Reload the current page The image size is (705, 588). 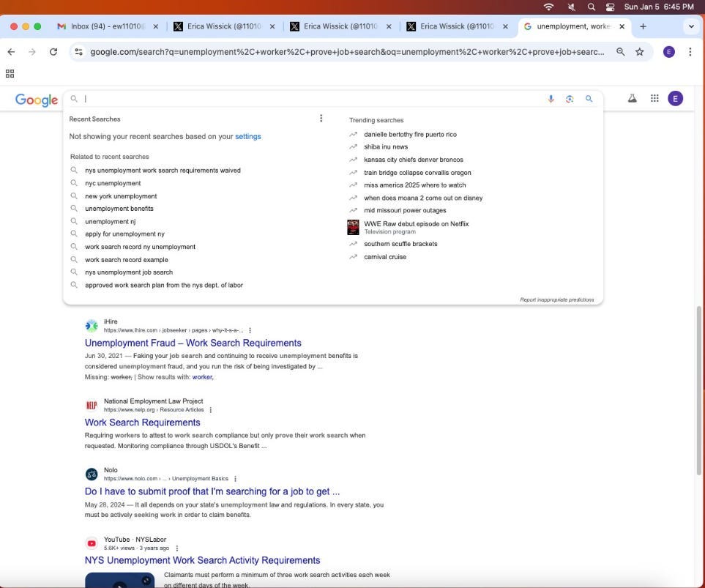coord(53,52)
